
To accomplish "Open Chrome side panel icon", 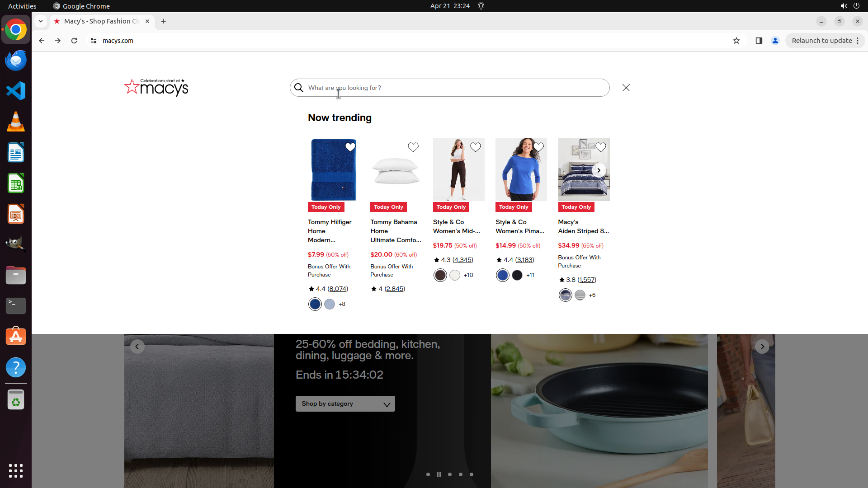I will point(759,41).
